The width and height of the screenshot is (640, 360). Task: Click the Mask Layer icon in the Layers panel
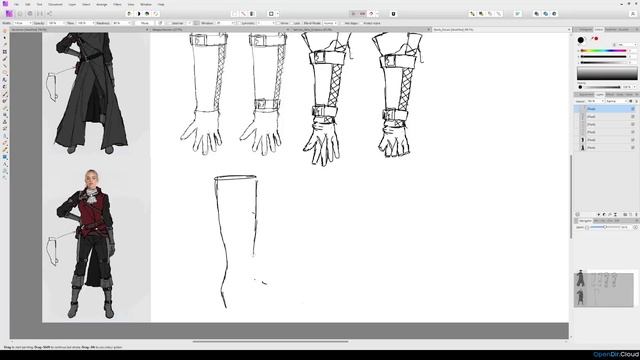pyautogui.click(x=599, y=214)
